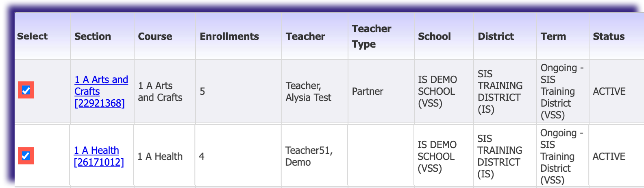Click the Course column header

(x=155, y=36)
